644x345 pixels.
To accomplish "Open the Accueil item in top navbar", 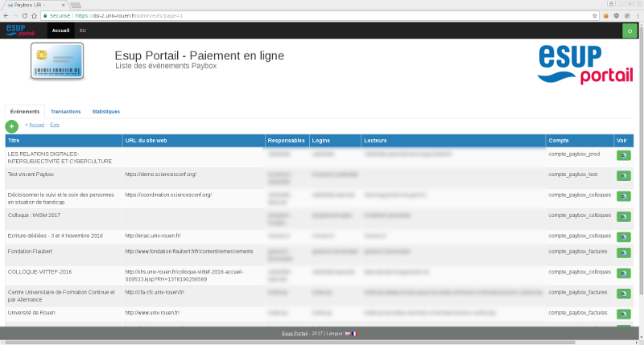I will pos(60,31).
